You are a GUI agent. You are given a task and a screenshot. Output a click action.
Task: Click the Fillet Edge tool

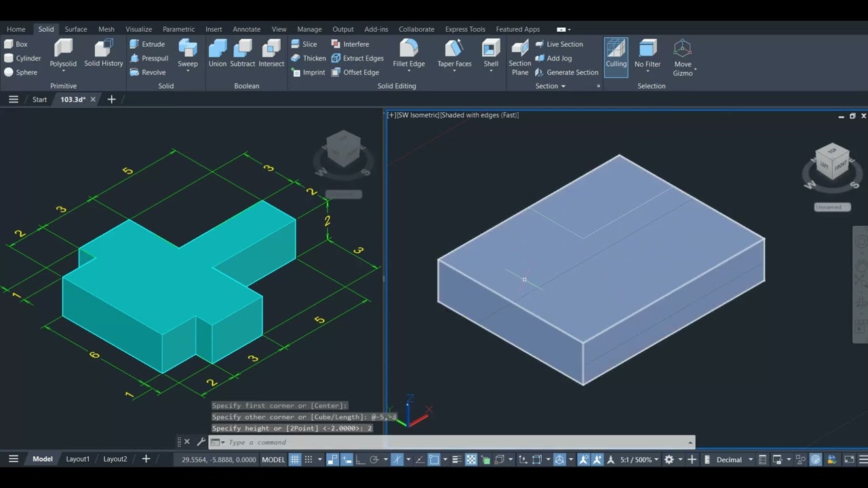click(409, 52)
